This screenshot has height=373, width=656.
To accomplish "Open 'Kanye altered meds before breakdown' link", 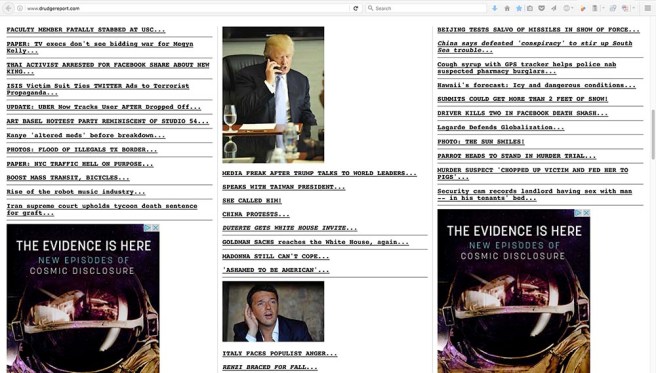I will pyautogui.click(x=86, y=135).
